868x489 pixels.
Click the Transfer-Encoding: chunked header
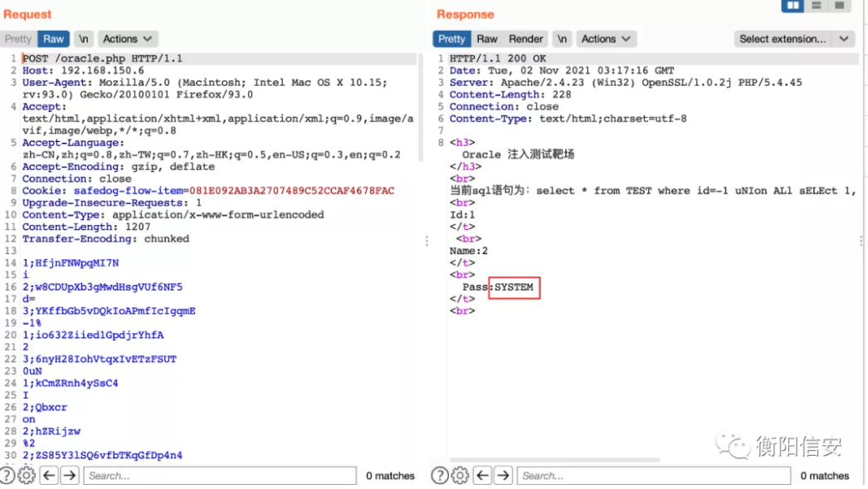click(x=105, y=238)
